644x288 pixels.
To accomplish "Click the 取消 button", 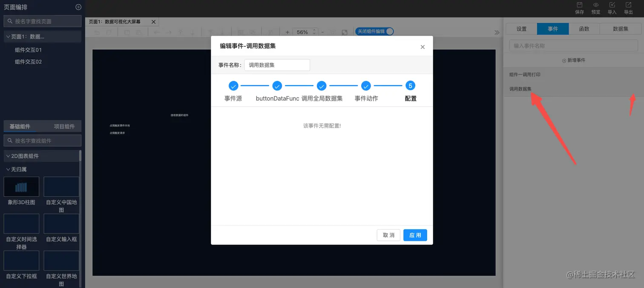I will (x=388, y=235).
